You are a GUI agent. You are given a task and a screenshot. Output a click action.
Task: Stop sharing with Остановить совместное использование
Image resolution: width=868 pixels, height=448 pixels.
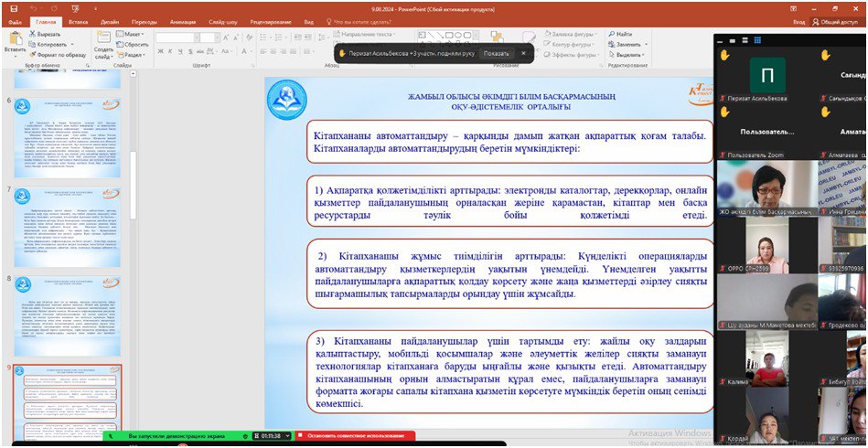(355, 436)
